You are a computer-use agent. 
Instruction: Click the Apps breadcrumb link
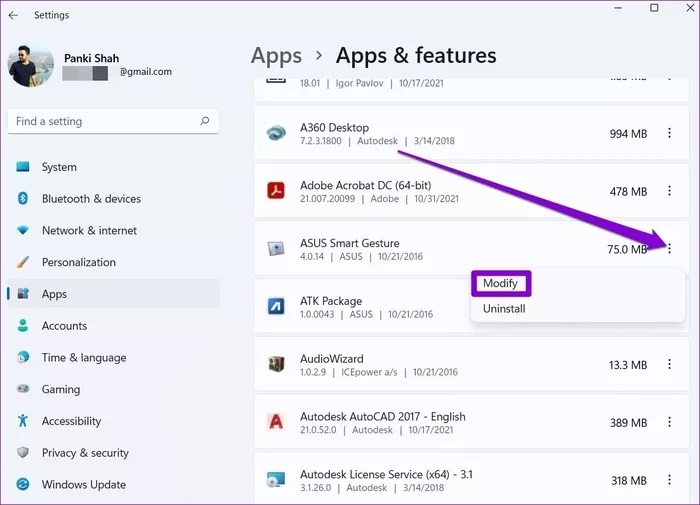(276, 57)
